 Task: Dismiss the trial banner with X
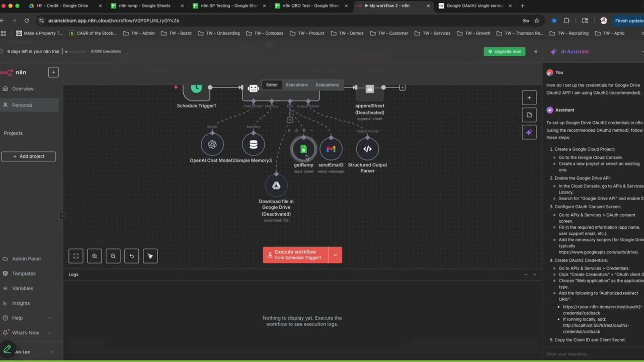(535, 51)
